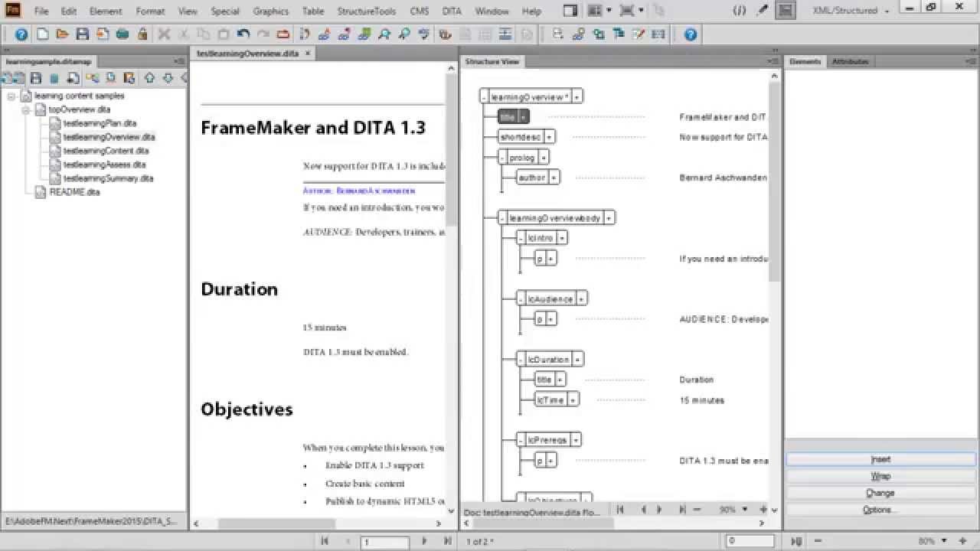This screenshot has height=551, width=980.
Task: Click the pencil icon near XML/Structured
Action: tap(761, 11)
